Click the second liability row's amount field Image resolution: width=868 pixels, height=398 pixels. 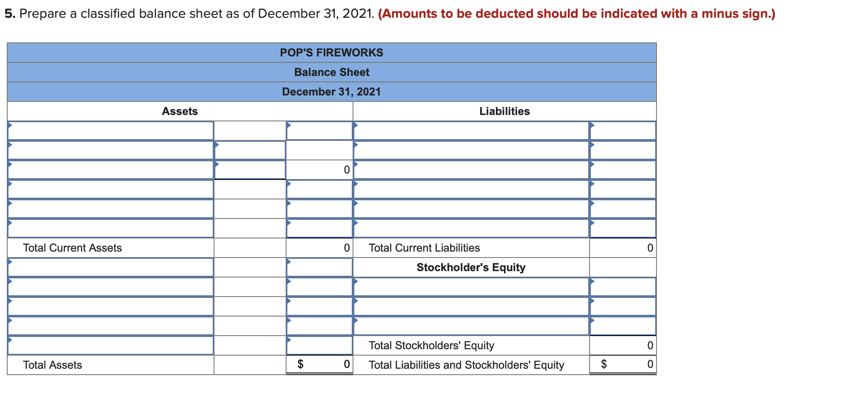pyautogui.click(x=623, y=150)
